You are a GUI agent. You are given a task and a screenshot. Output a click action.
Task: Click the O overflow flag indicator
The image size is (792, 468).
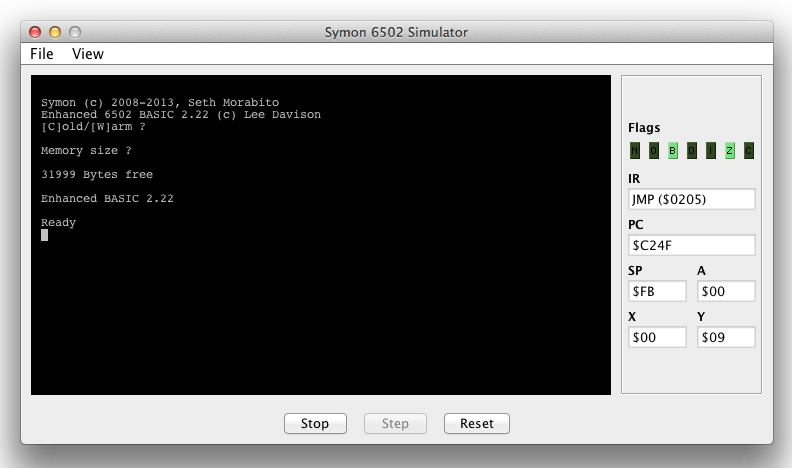pyautogui.click(x=654, y=150)
